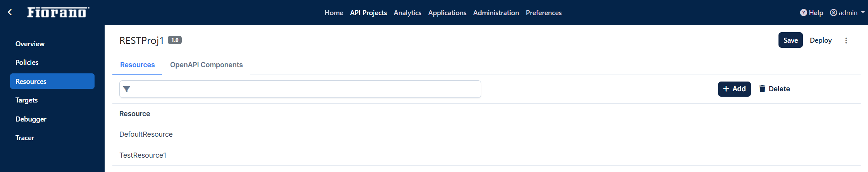The image size is (868, 172).
Task: Click the Deploy button
Action: (820, 40)
